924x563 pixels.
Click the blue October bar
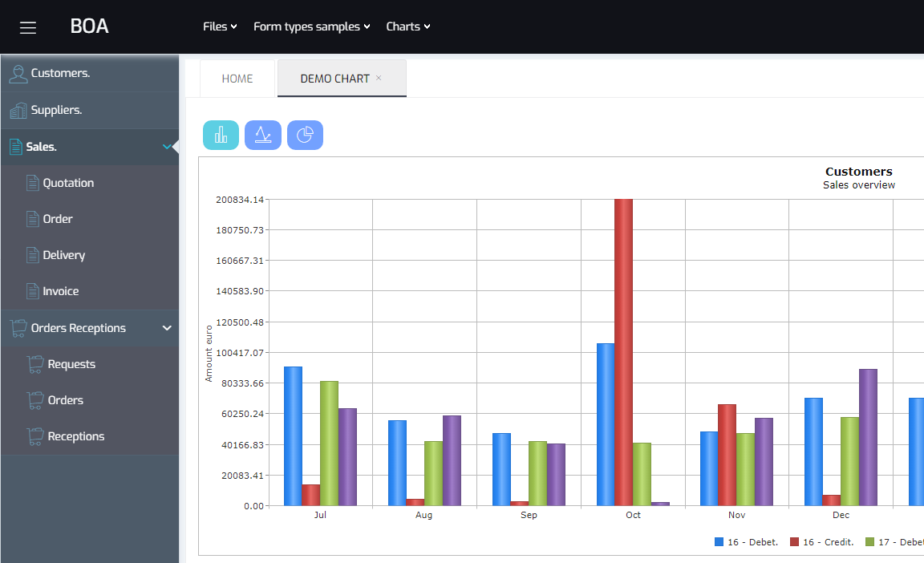606,424
